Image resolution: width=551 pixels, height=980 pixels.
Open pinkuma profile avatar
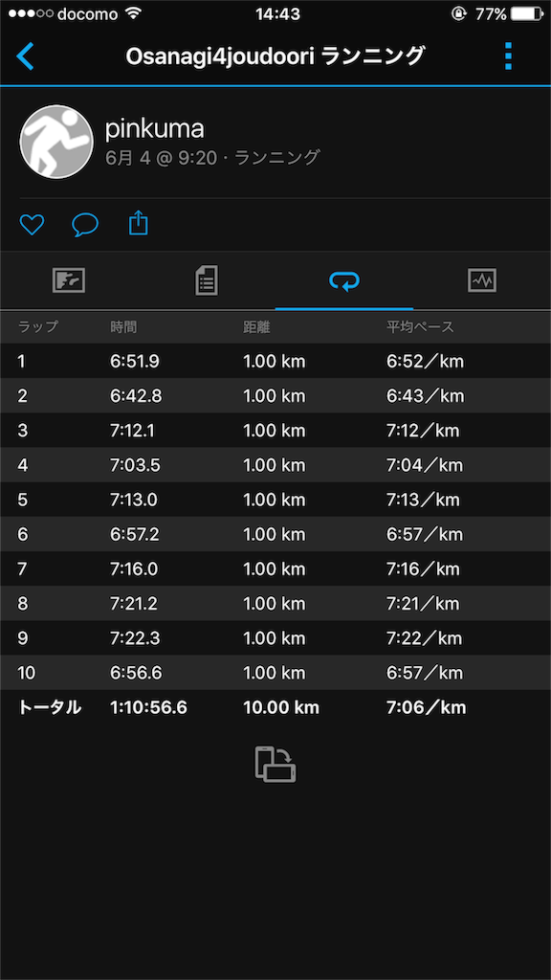pyautogui.click(x=56, y=142)
